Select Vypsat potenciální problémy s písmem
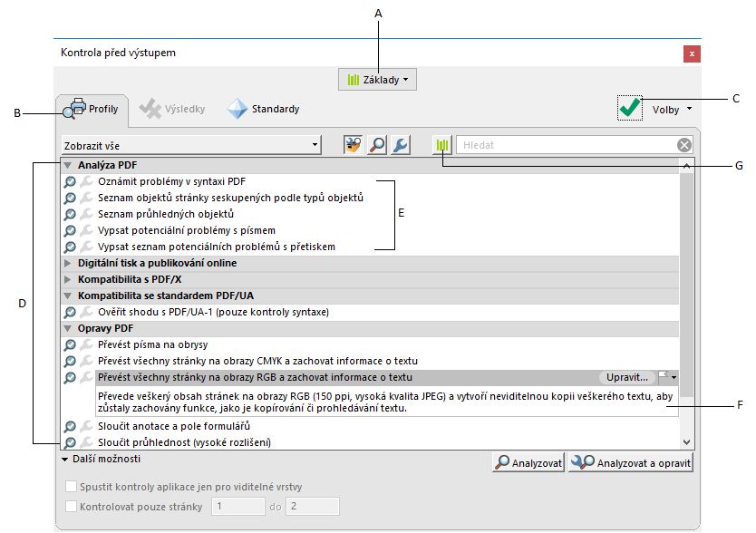The width and height of the screenshot is (756, 533). coord(187,230)
